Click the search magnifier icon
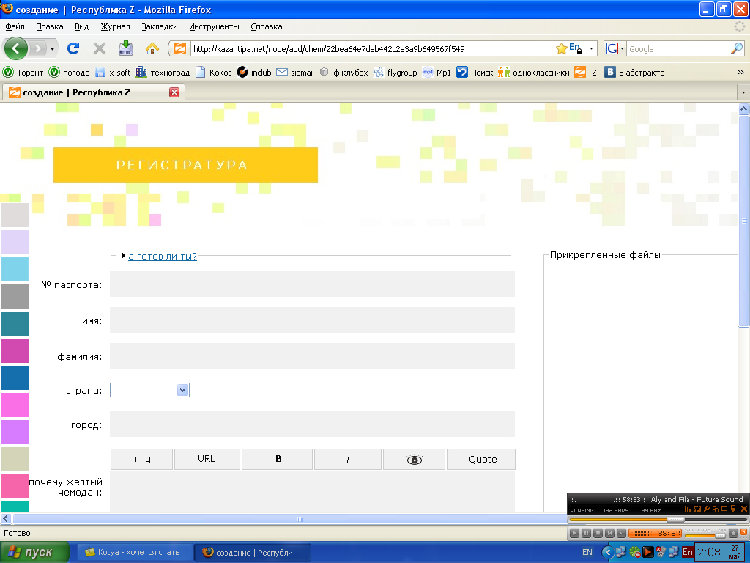Viewport: 750px width, 563px height. click(737, 48)
